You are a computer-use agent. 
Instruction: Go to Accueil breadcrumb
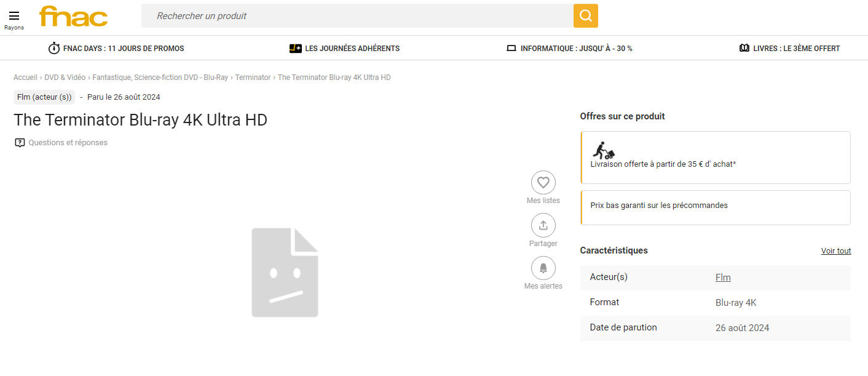click(26, 78)
